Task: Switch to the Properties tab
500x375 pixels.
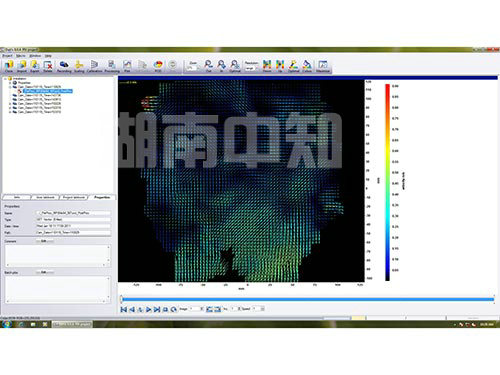Action: coord(102,197)
